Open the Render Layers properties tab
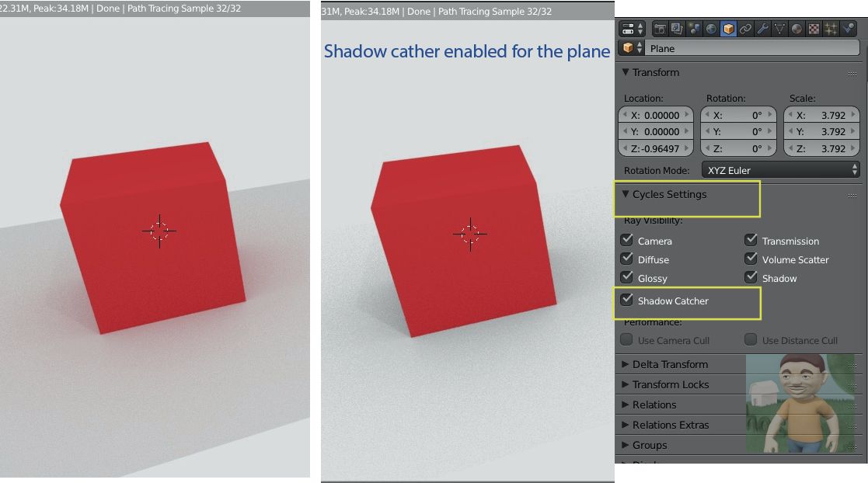 click(677, 29)
